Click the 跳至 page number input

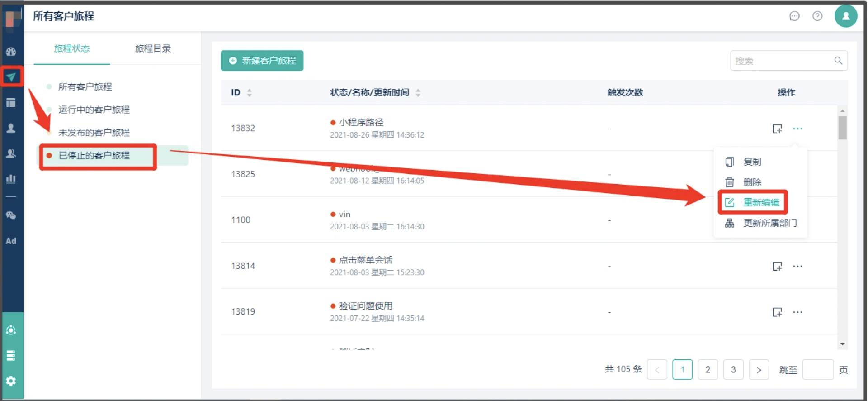coord(818,370)
